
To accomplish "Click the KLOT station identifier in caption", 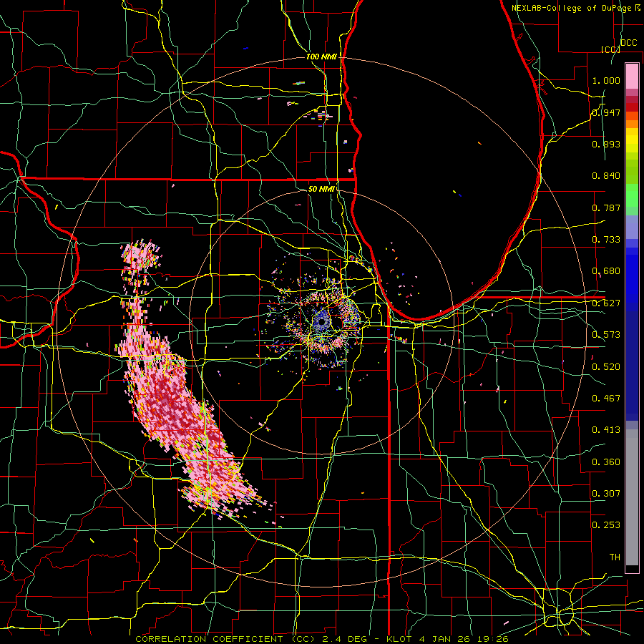I will (x=399, y=639).
